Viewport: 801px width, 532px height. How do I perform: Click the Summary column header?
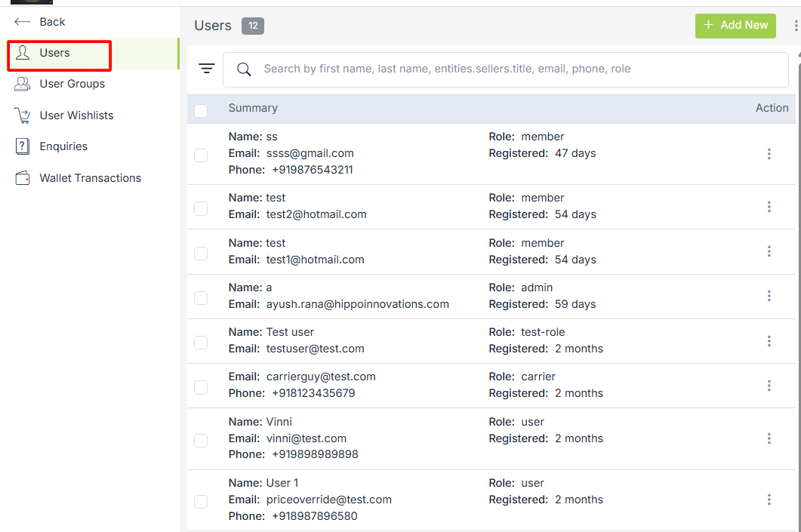(x=253, y=108)
